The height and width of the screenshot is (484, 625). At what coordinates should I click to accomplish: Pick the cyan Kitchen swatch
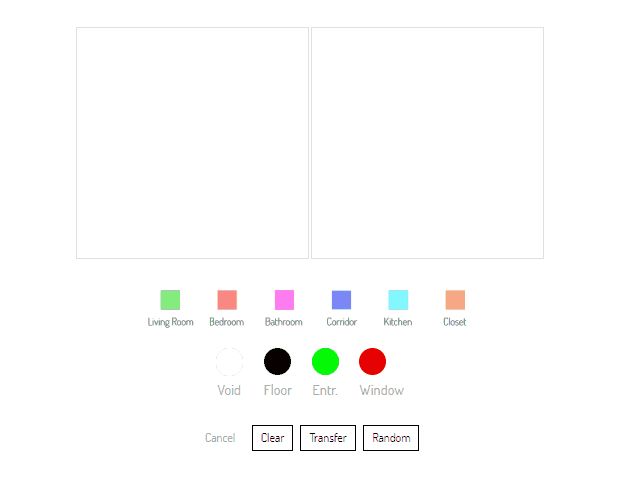(398, 300)
